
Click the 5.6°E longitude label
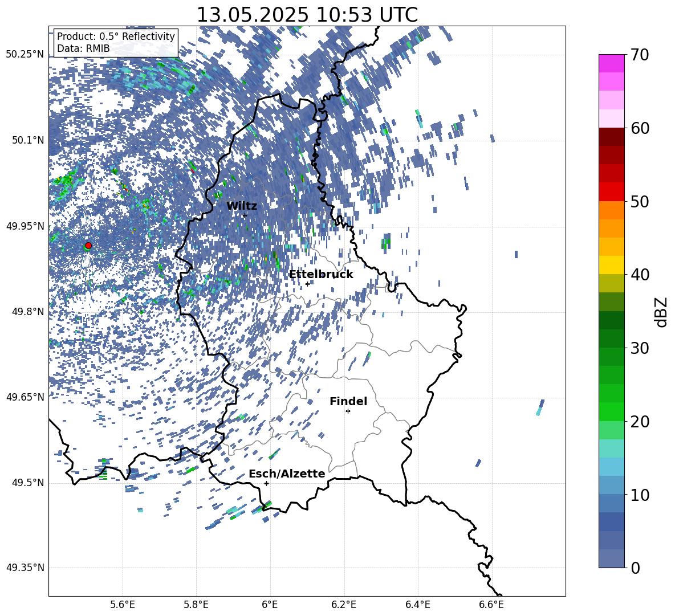[122, 605]
